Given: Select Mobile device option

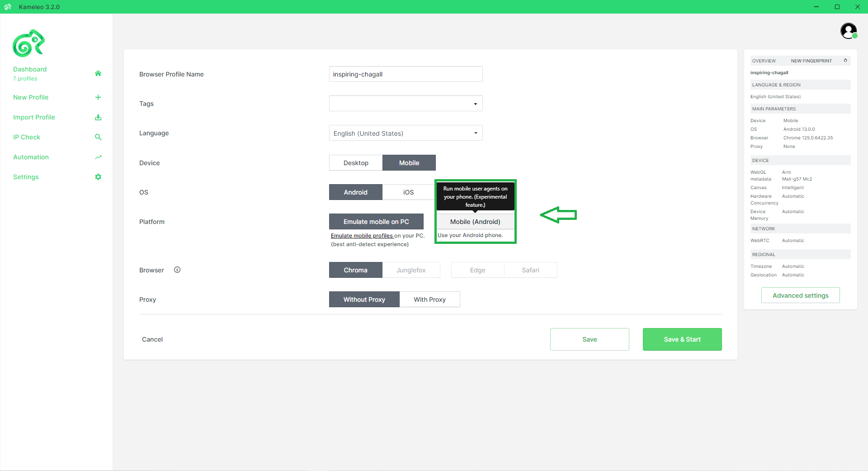Looking at the screenshot, I should pos(409,163).
